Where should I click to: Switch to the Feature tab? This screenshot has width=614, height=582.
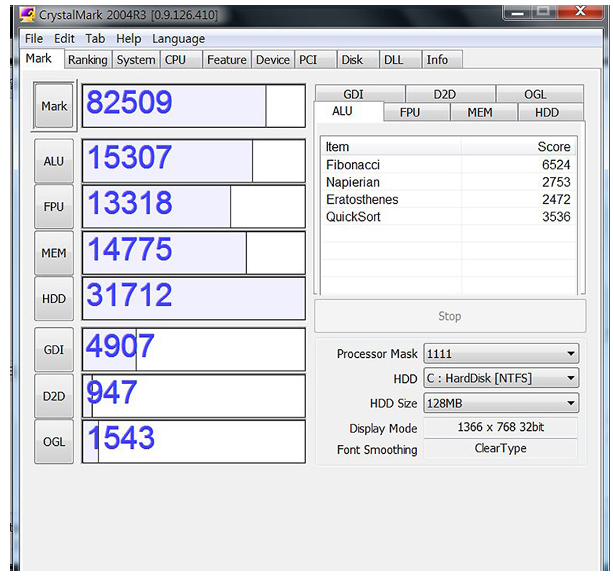[x=227, y=60]
